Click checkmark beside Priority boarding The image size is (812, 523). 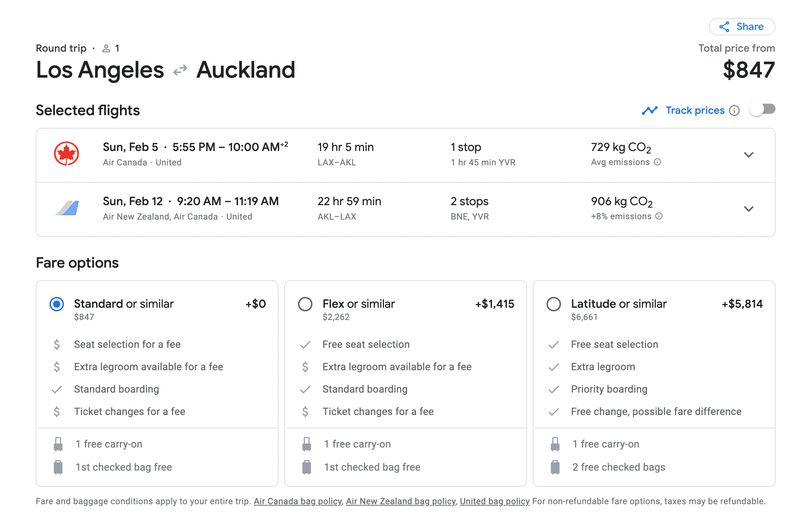pyautogui.click(x=554, y=389)
